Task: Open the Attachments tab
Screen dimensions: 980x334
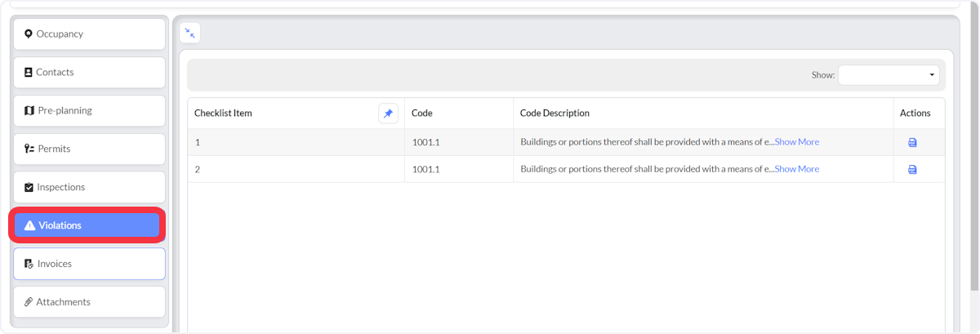Action: click(x=89, y=302)
